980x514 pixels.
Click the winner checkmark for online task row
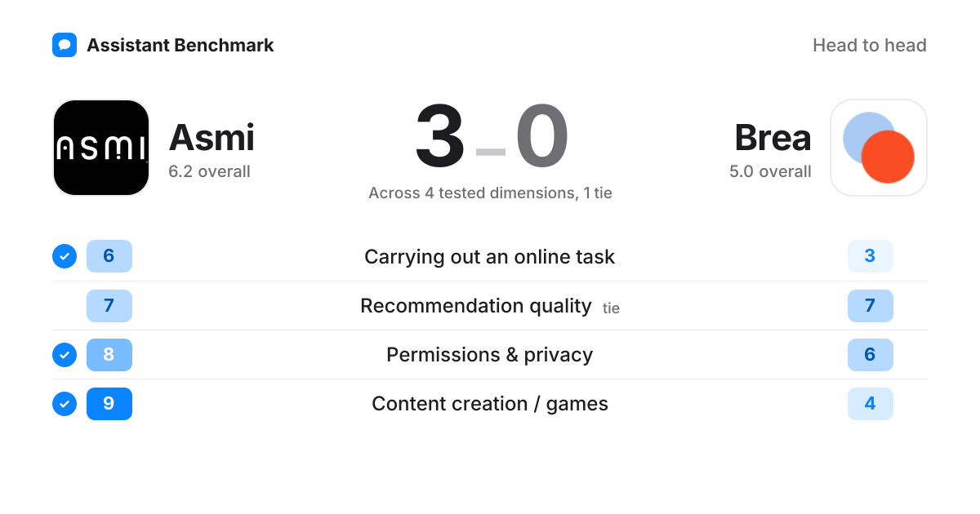click(x=65, y=256)
